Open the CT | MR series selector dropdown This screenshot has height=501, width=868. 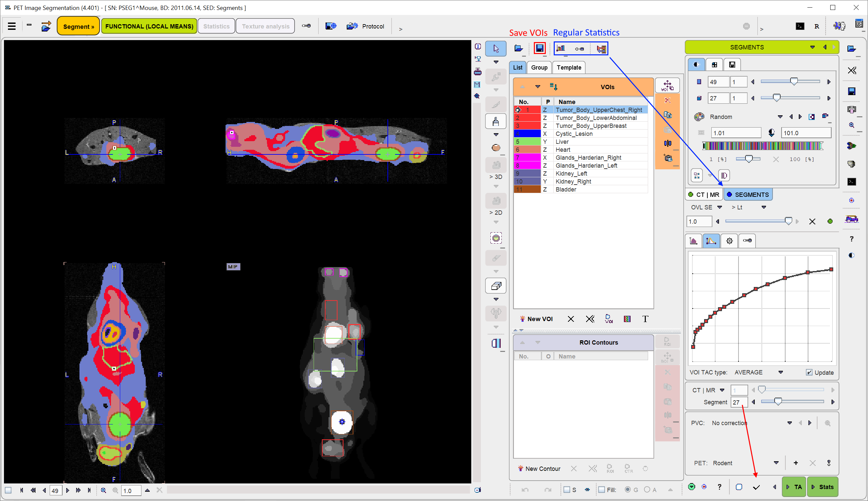[722, 390]
